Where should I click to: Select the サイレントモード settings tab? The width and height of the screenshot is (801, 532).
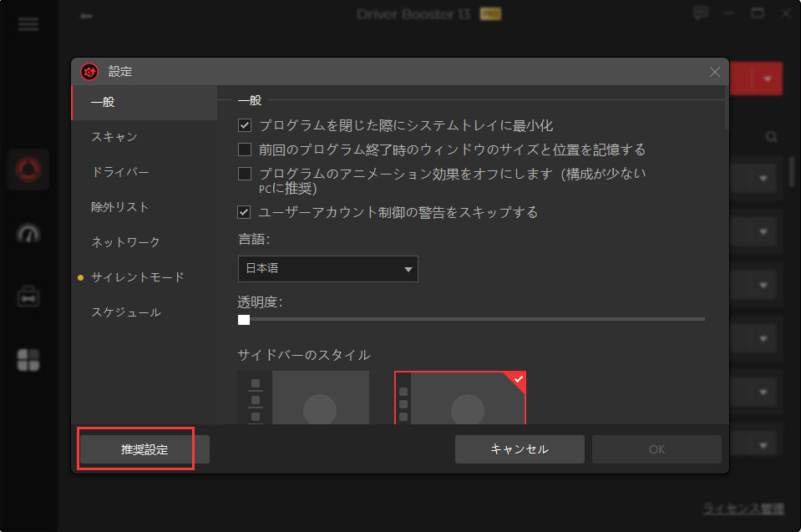144,277
